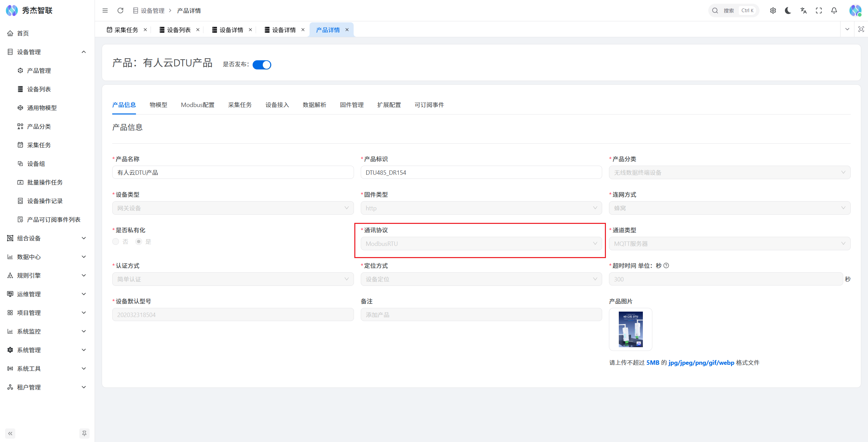Open the settings gear icon
This screenshot has height=442, width=868.
point(773,10)
